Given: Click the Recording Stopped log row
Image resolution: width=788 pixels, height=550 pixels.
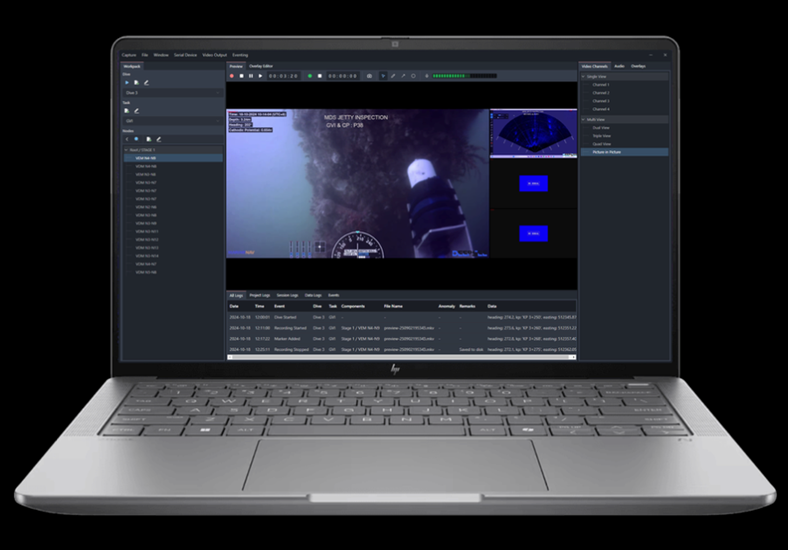Looking at the screenshot, I should pos(402,349).
